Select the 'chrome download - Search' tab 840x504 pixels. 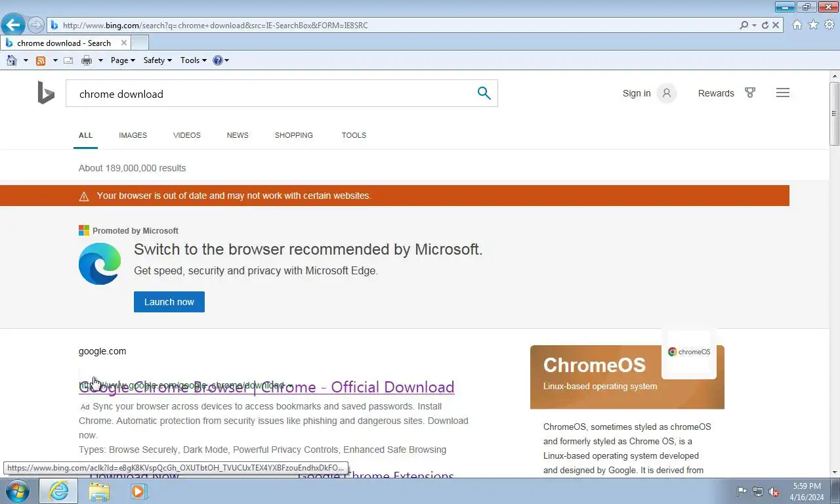click(64, 43)
